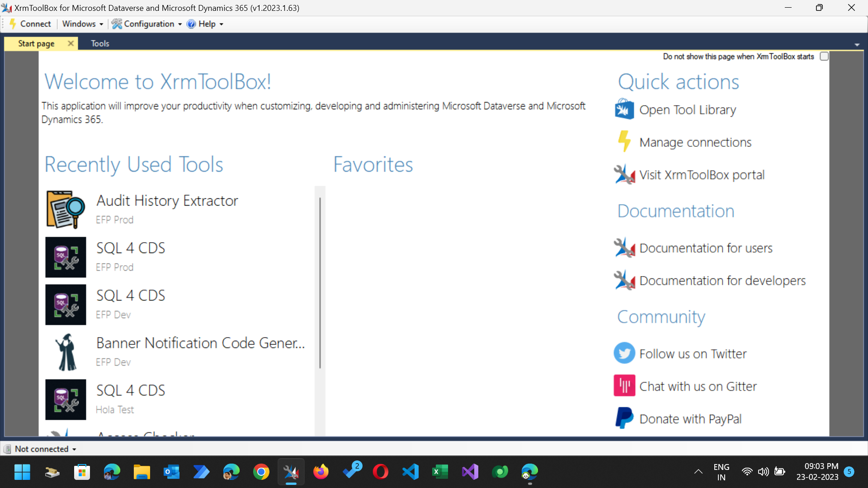This screenshot has height=488, width=868.
Task: Expand the tab overflow chevron on the right
Action: (857, 44)
